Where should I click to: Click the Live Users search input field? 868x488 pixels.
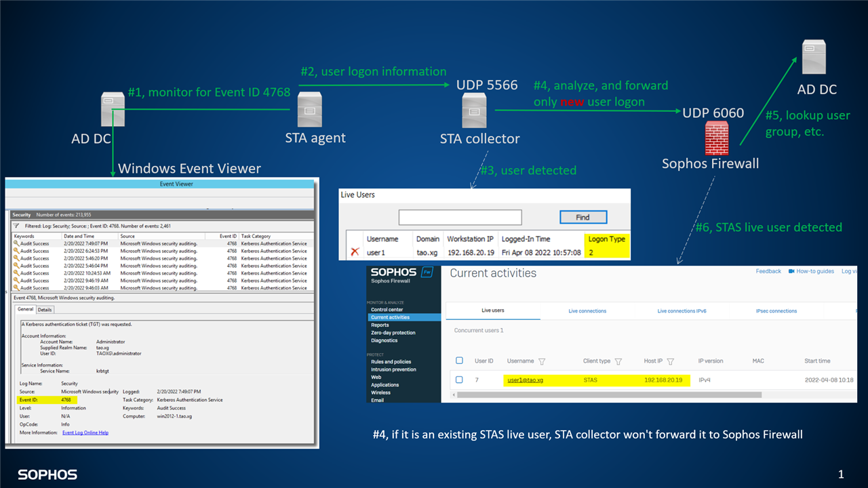[x=460, y=218]
